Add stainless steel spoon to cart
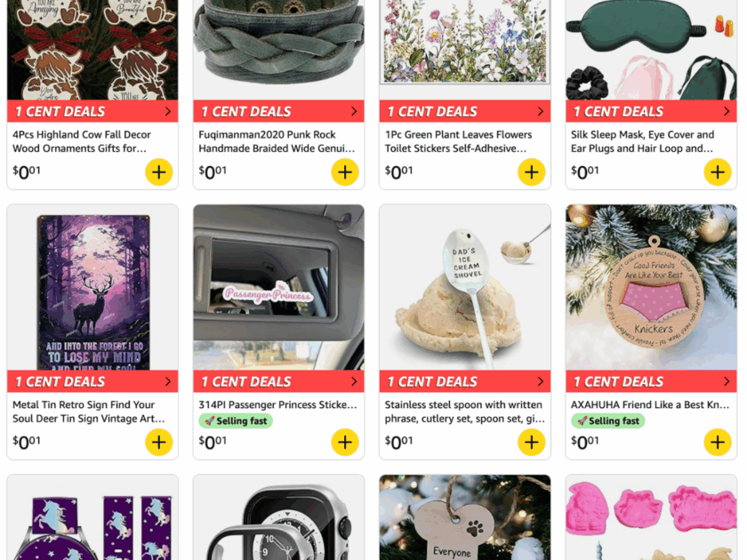 [531, 442]
